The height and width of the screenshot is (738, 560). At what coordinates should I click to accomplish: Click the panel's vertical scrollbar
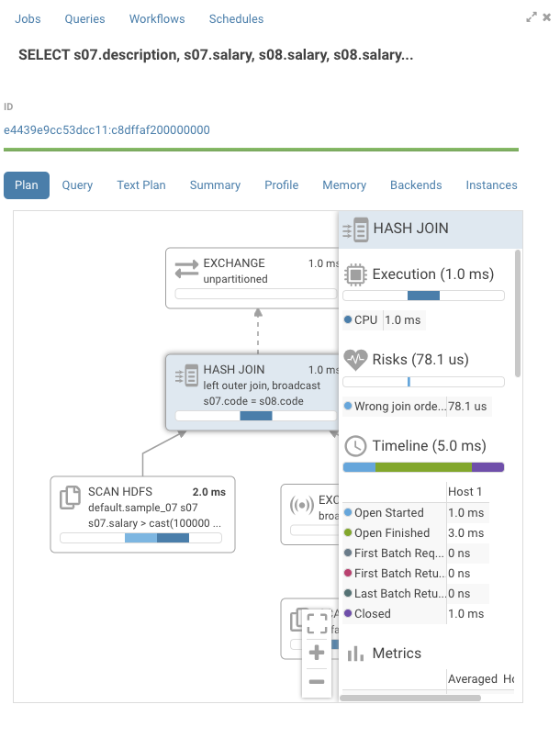pyautogui.click(x=518, y=314)
